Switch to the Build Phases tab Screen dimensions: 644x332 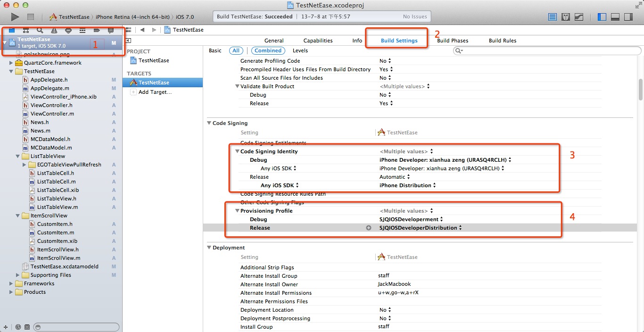pyautogui.click(x=453, y=41)
